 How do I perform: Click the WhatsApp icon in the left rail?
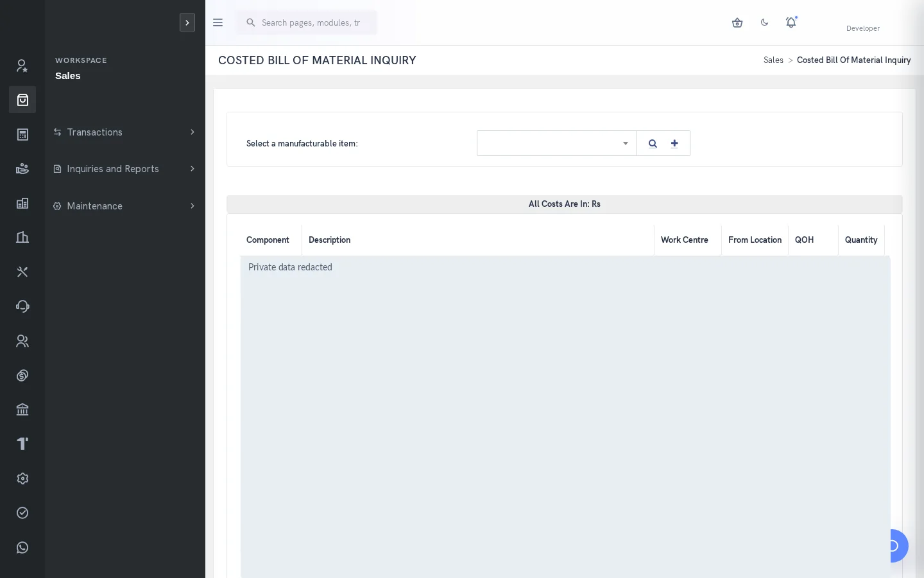click(x=22, y=547)
